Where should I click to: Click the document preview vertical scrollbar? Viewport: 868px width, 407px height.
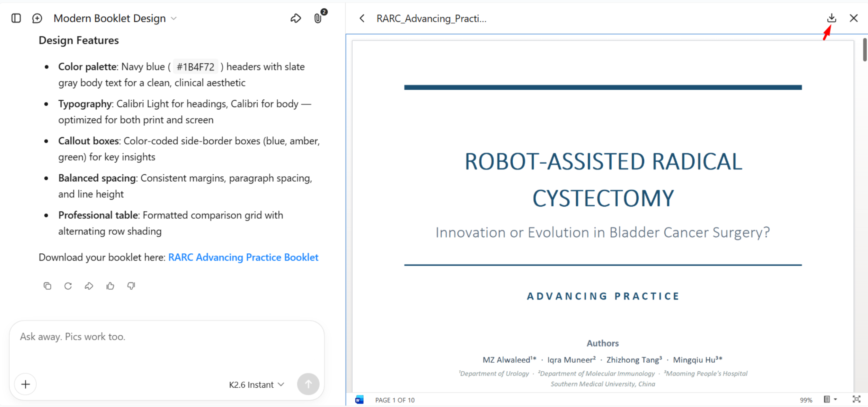[865, 50]
